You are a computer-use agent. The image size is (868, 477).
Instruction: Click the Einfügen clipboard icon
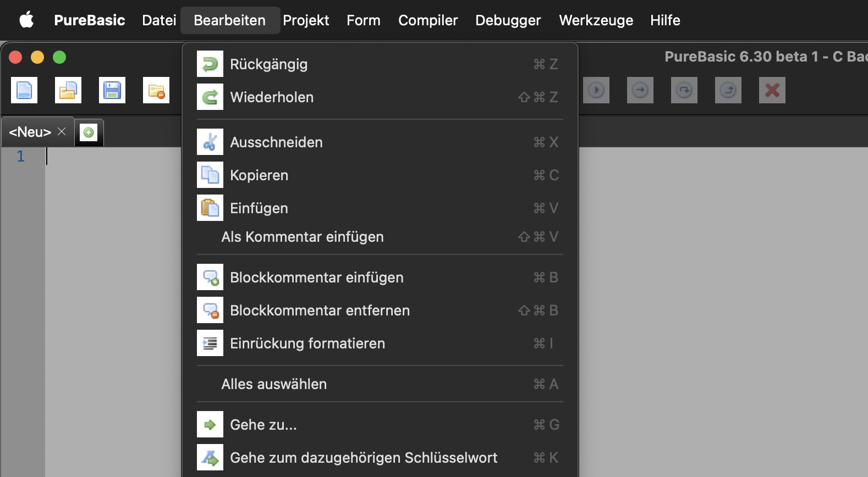tap(210, 208)
